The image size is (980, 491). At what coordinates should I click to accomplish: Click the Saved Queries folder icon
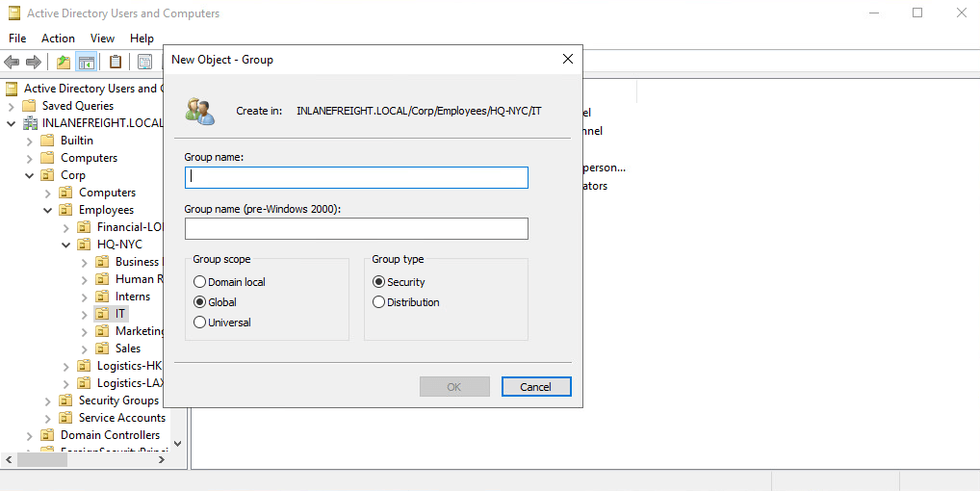tap(30, 106)
